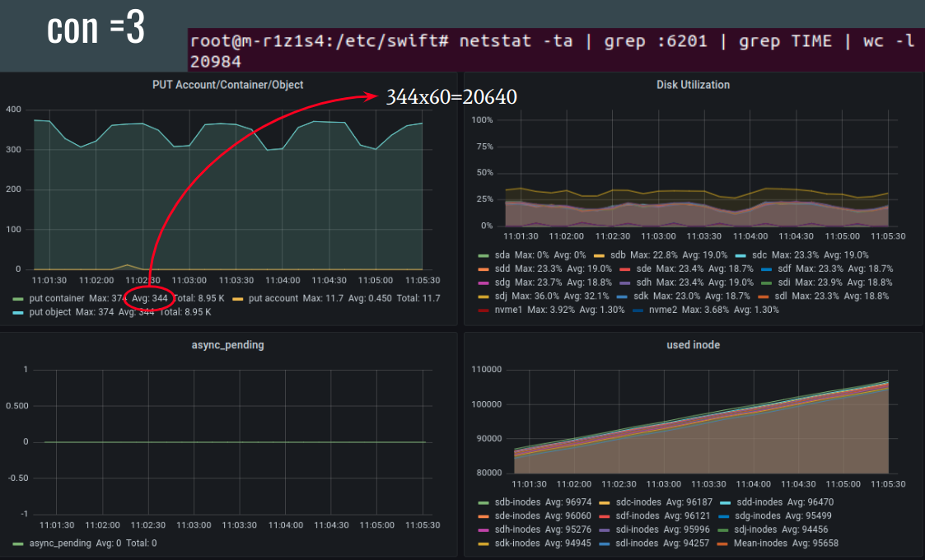Open the used inode panel title menu
Image resolution: width=925 pixels, height=560 pixels.
(692, 345)
